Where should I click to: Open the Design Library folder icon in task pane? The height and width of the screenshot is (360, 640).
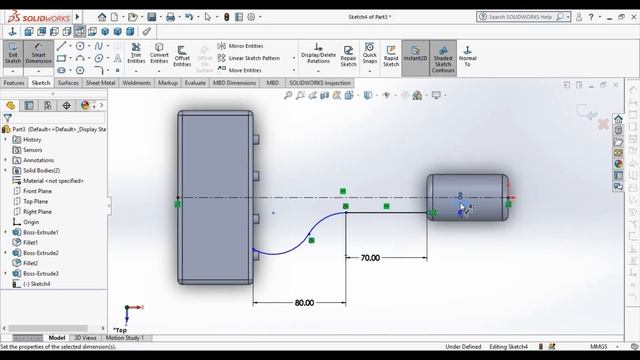coord(618,142)
